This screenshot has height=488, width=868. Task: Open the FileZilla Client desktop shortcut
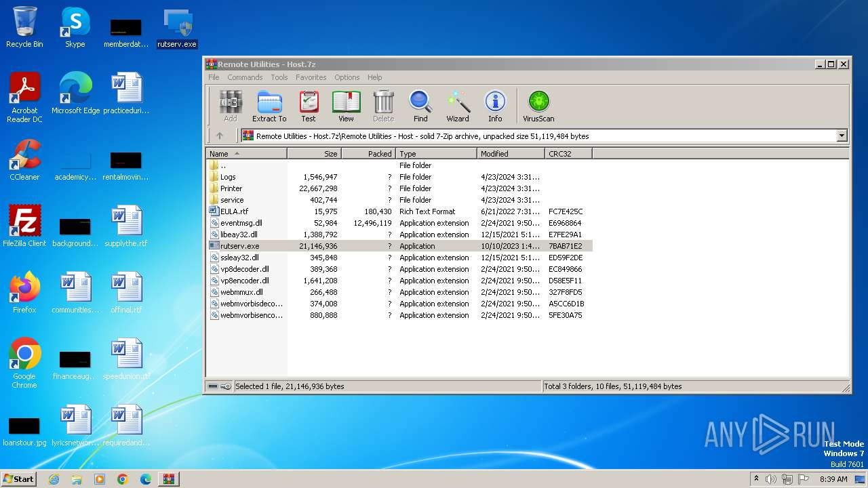click(24, 226)
